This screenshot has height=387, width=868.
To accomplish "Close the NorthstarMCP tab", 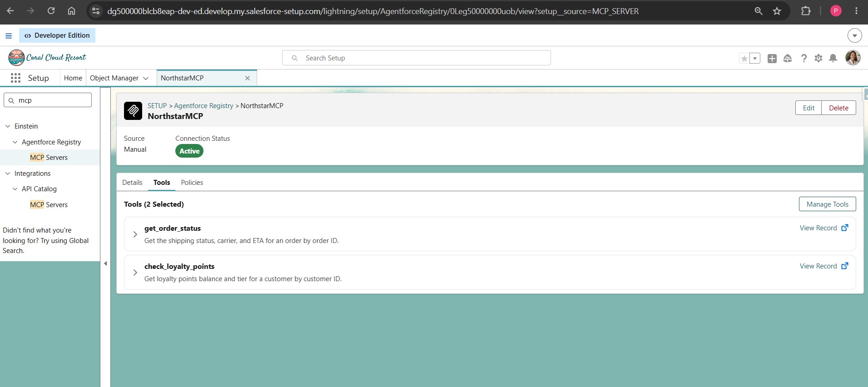I will (x=248, y=78).
